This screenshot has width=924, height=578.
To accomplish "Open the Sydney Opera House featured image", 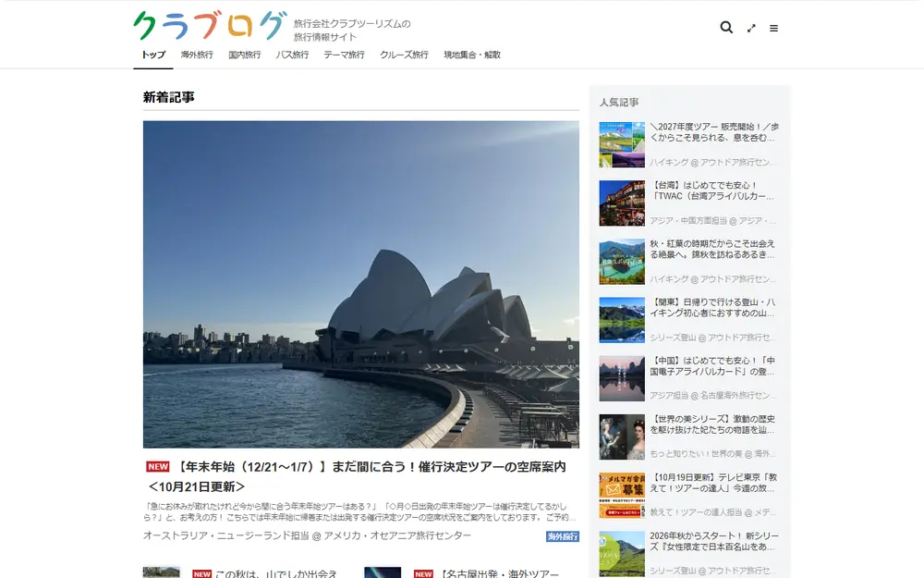I will (x=360, y=284).
